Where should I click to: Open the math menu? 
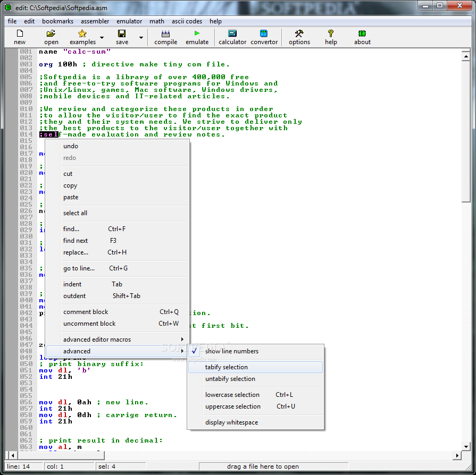click(x=157, y=21)
